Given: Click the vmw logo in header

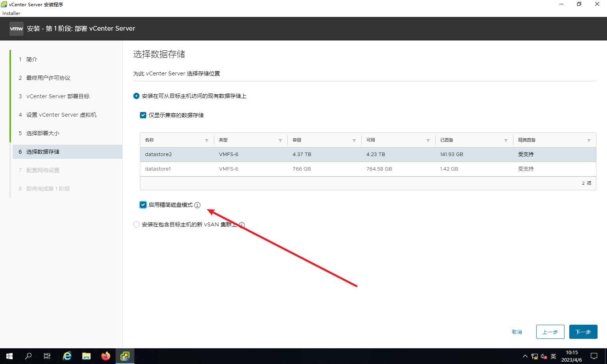Looking at the screenshot, I should [x=17, y=29].
